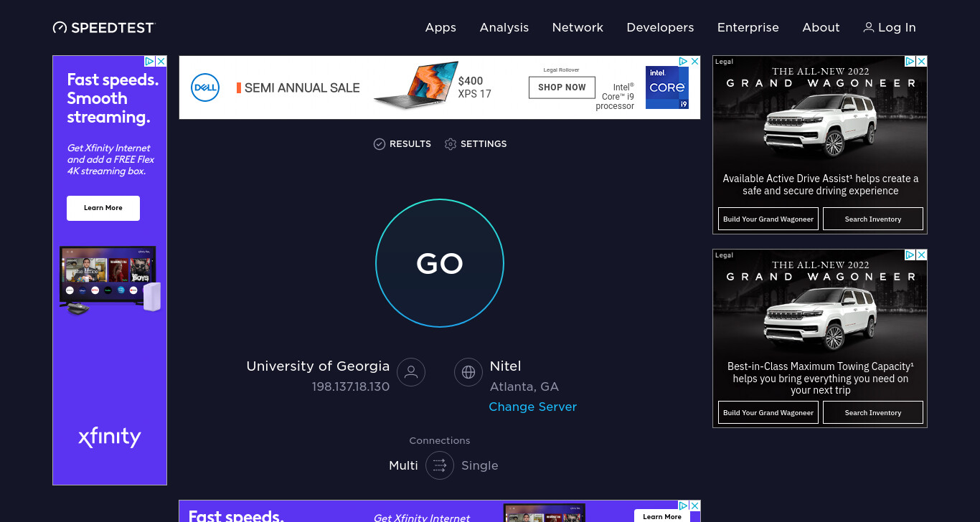Click the IP address 198.137.18.130
Viewport: 980px width, 522px height.
point(350,386)
